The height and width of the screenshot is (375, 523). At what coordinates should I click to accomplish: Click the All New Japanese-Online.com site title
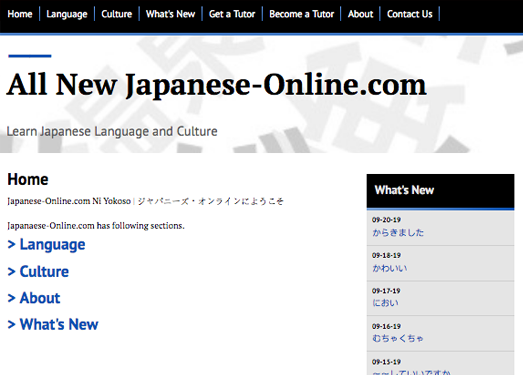tap(217, 85)
